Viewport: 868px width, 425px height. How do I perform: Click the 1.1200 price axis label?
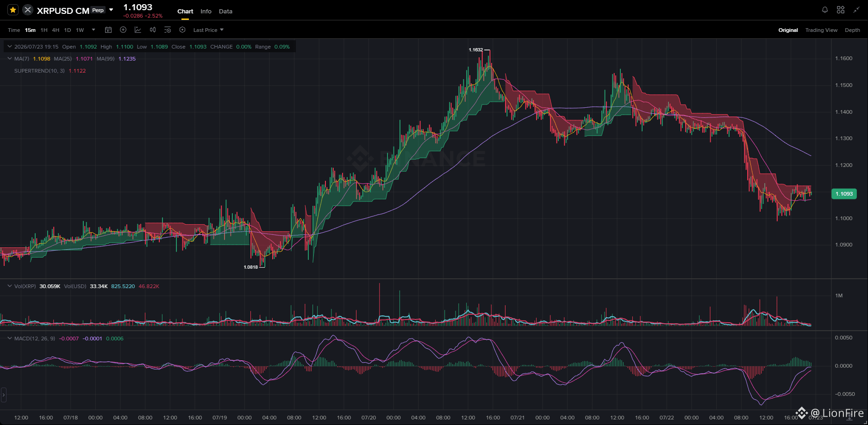pyautogui.click(x=843, y=165)
